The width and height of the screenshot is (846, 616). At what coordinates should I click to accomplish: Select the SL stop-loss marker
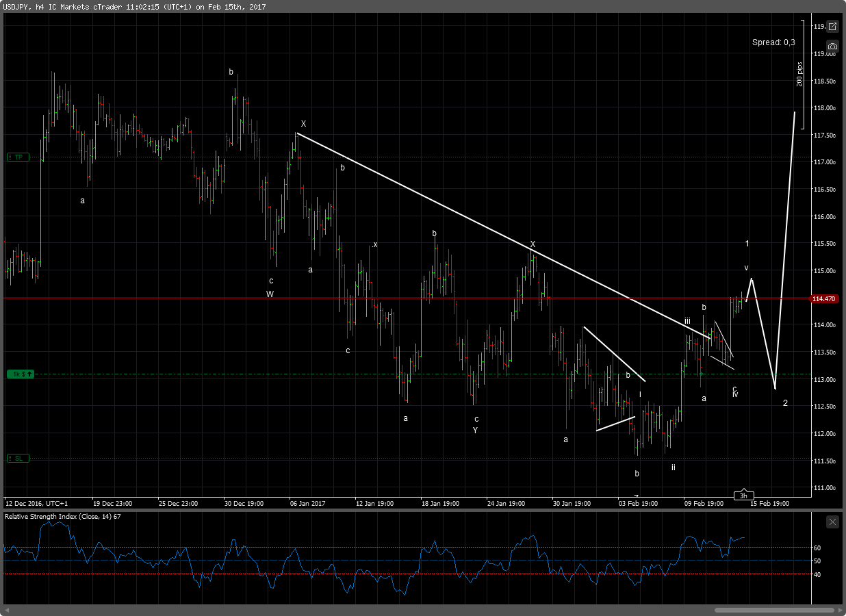click(18, 458)
